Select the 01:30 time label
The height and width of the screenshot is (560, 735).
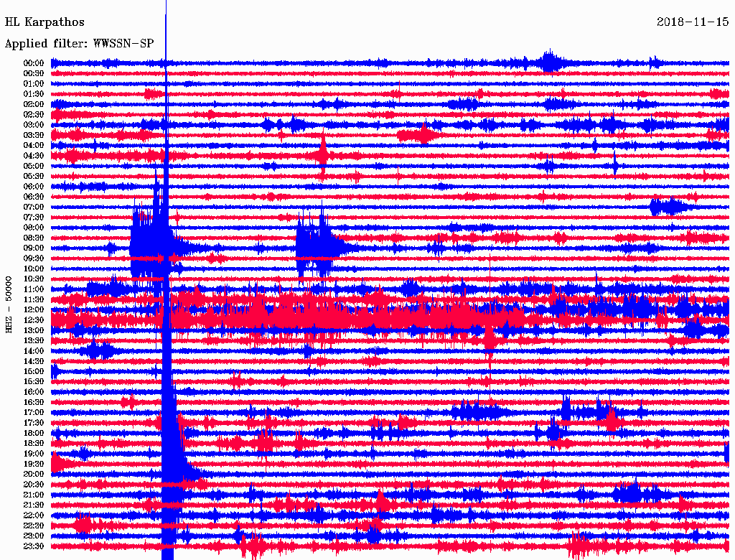(x=34, y=94)
